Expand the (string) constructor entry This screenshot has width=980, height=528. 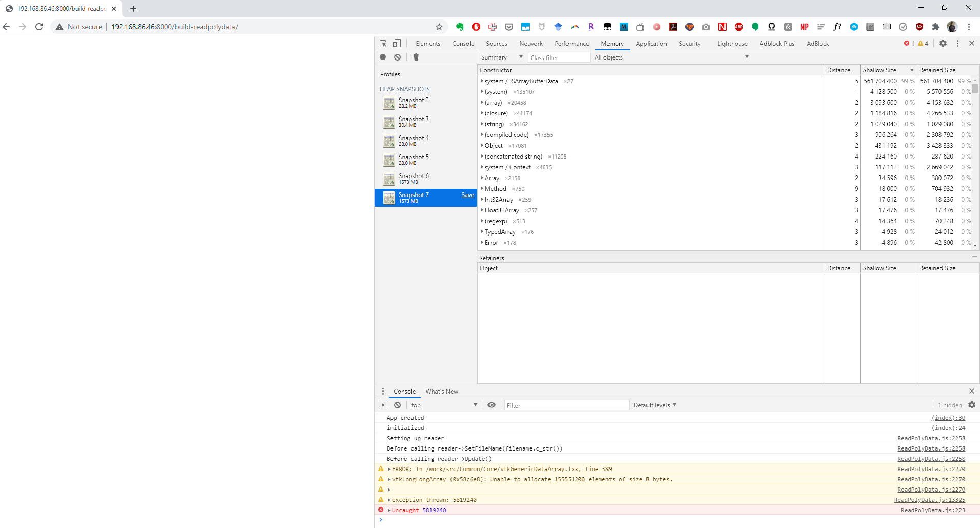pos(482,124)
